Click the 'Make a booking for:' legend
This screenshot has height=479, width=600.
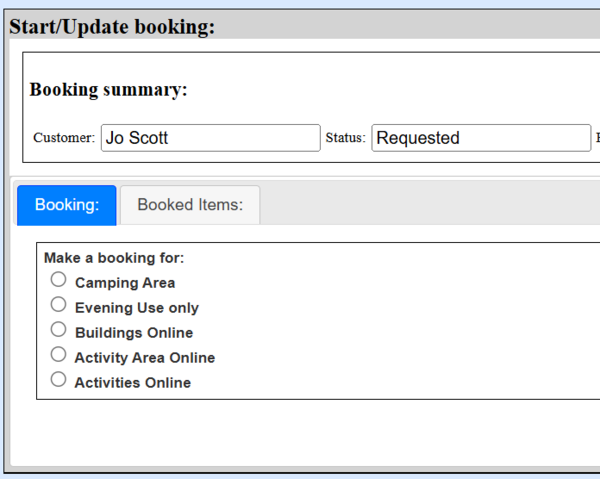click(x=114, y=258)
